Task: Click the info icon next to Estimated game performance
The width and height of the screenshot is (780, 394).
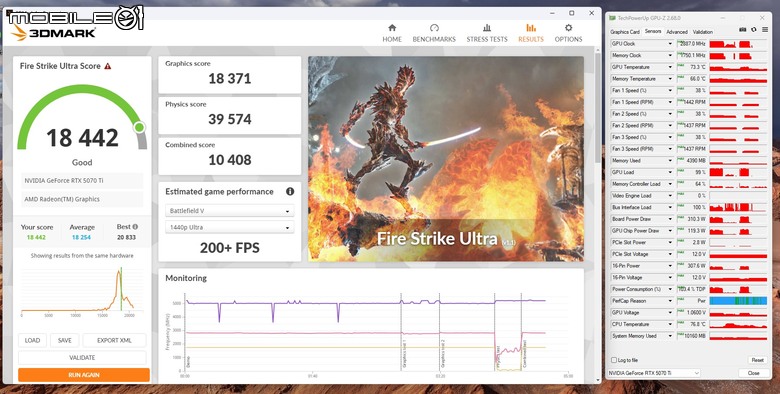Action: 290,192
